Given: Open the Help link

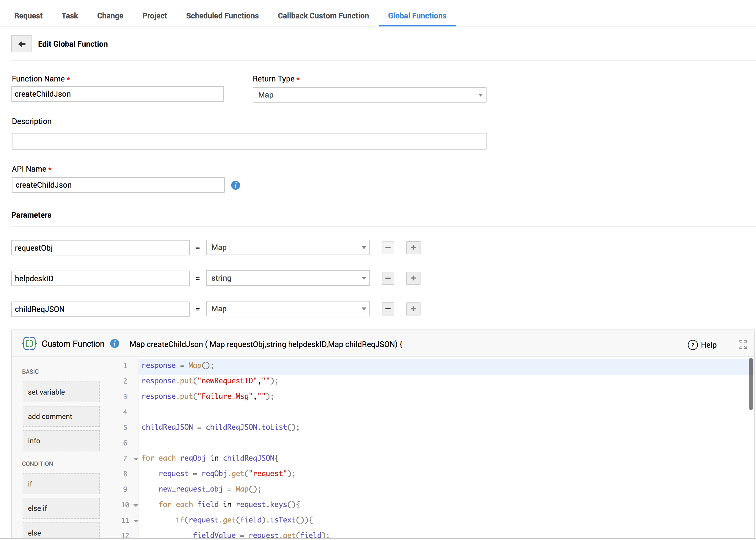Looking at the screenshot, I should pyautogui.click(x=702, y=345).
